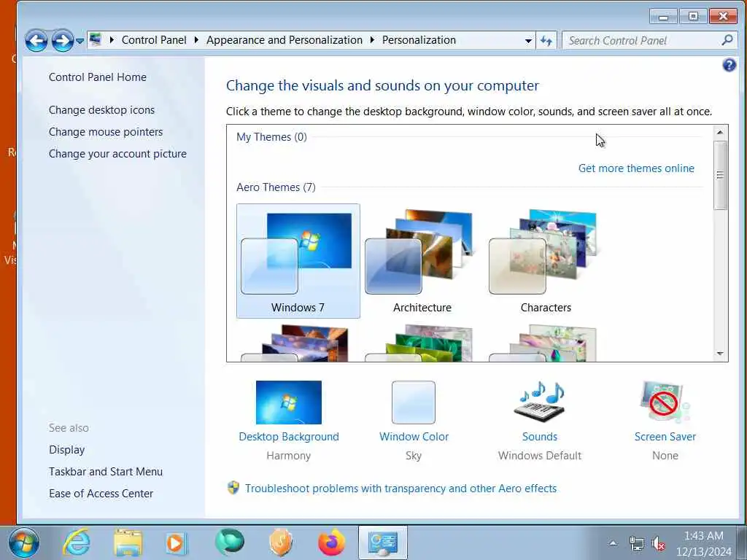Click Personalization breadcrumb item
This screenshot has height=560, width=747.
coord(419,40)
